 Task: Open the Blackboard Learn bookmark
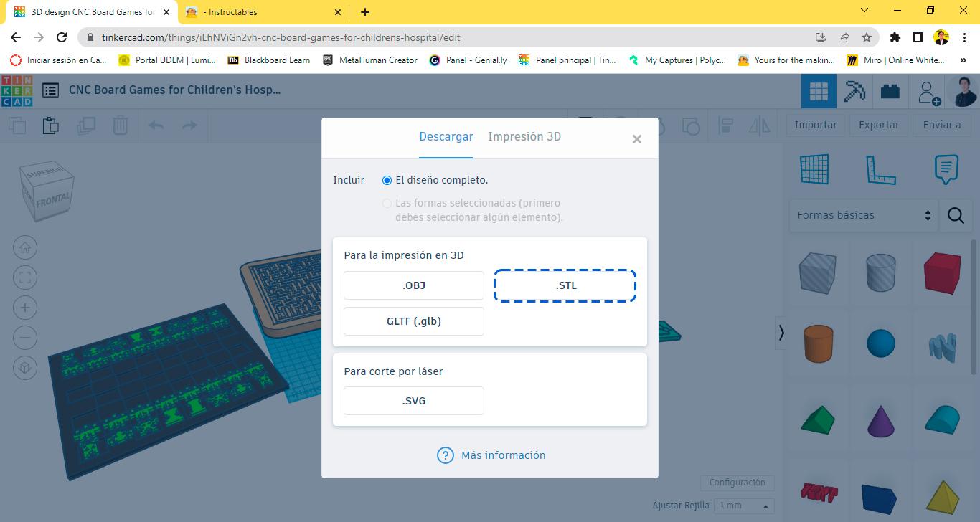coord(269,60)
